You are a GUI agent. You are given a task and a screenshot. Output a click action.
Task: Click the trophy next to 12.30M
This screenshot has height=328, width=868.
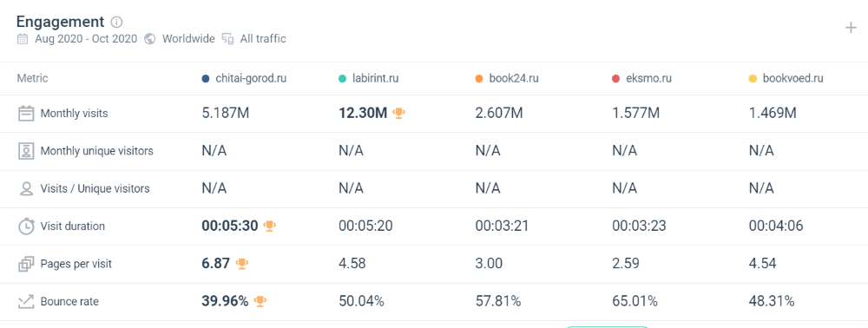click(398, 113)
